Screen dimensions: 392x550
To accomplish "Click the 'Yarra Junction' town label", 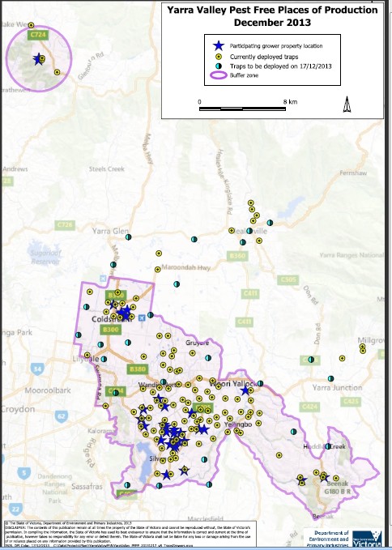I will (x=337, y=388).
